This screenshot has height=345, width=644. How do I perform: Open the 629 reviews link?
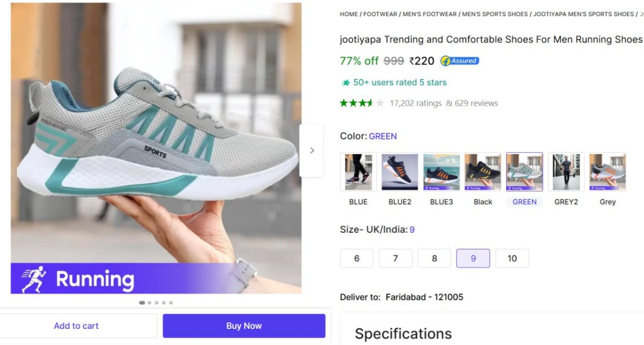pyautogui.click(x=476, y=103)
